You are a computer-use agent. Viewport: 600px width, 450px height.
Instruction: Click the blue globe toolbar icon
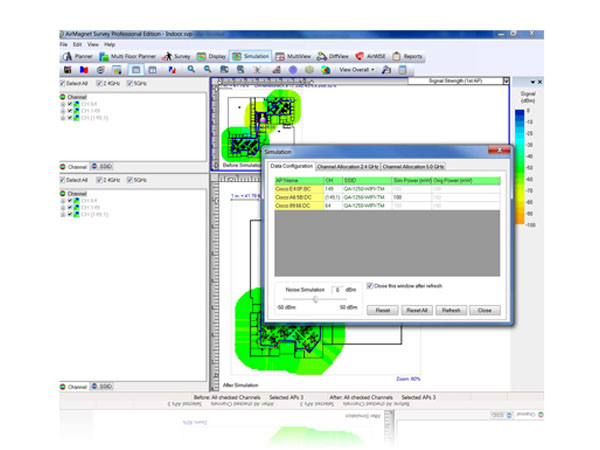click(101, 70)
